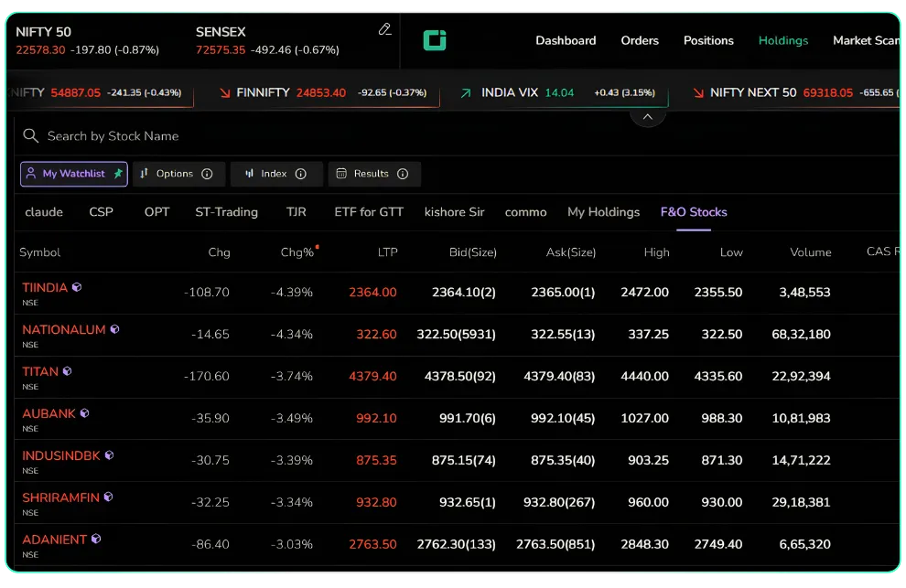
Task: Click the sort arrows icon on Options button
Action: (144, 173)
